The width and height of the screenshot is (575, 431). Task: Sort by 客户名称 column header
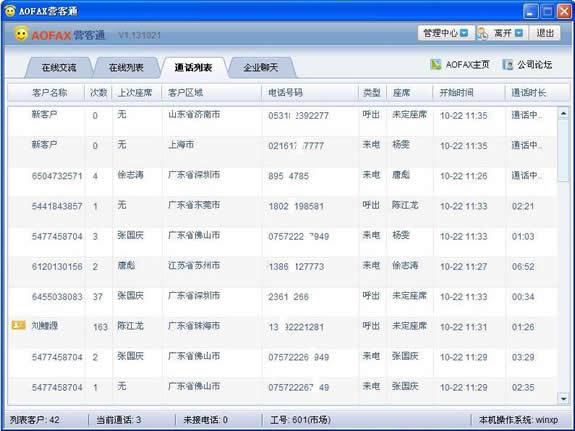[x=50, y=93]
